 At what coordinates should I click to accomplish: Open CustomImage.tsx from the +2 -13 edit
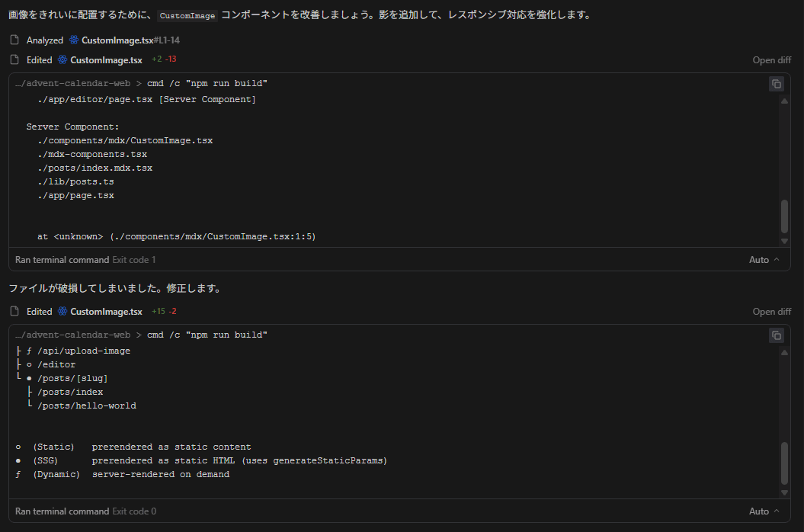(x=106, y=60)
